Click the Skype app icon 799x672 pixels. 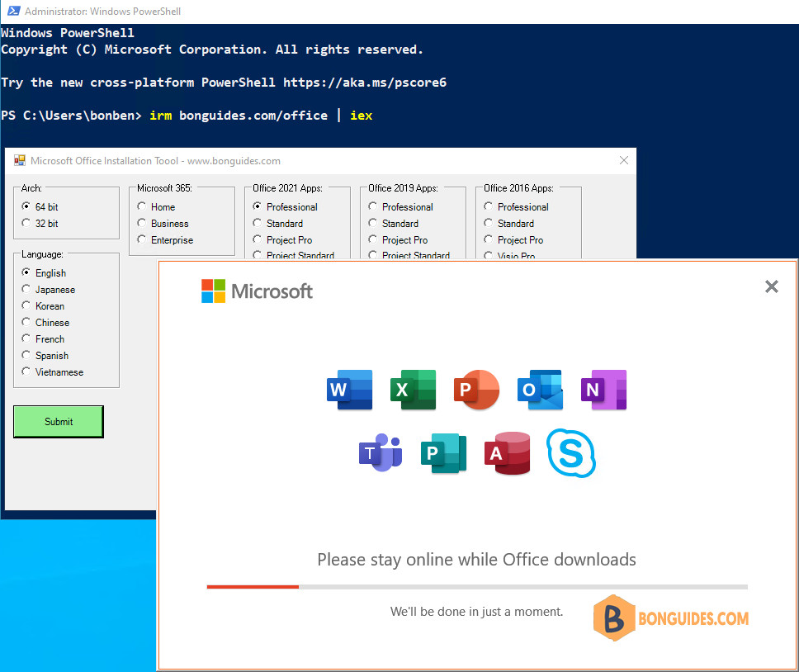coord(571,453)
